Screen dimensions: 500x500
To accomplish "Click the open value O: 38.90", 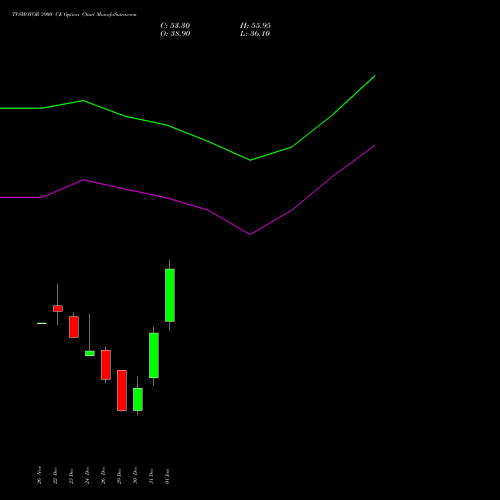I will (x=175, y=34).
